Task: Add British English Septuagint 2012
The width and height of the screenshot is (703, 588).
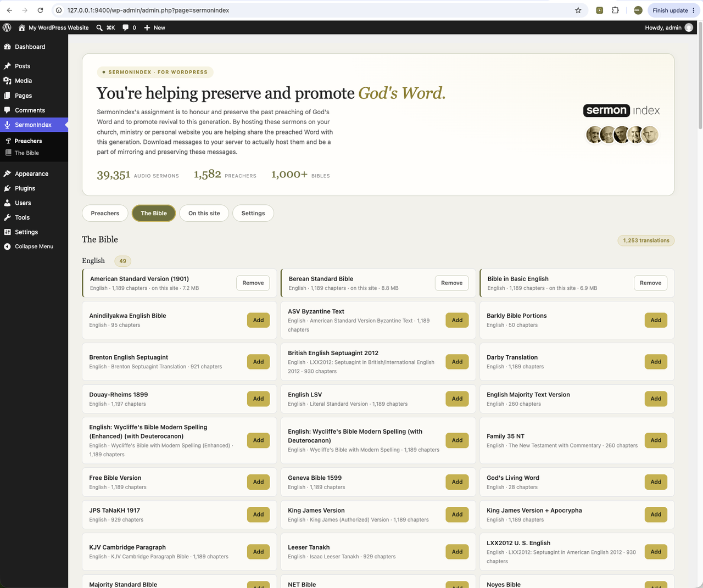Action: [x=457, y=362]
